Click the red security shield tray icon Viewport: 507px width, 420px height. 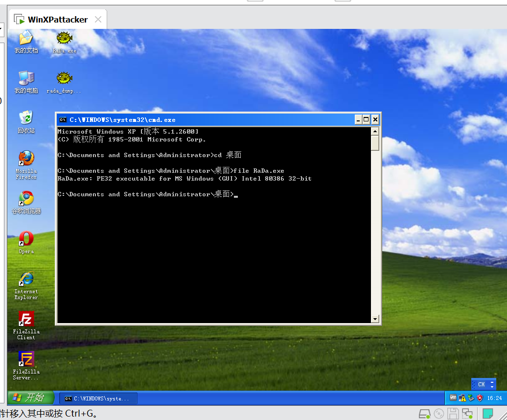click(x=480, y=398)
